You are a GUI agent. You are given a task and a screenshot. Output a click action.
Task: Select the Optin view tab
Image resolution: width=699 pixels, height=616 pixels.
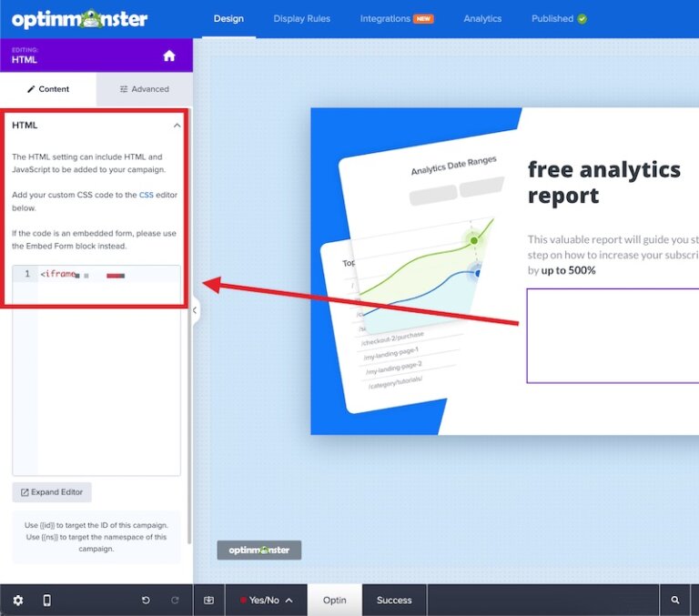335,601
